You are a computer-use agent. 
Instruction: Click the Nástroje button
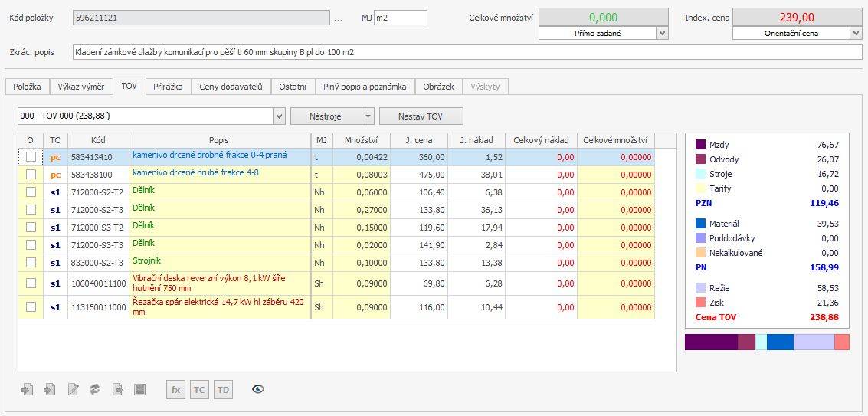(326, 116)
